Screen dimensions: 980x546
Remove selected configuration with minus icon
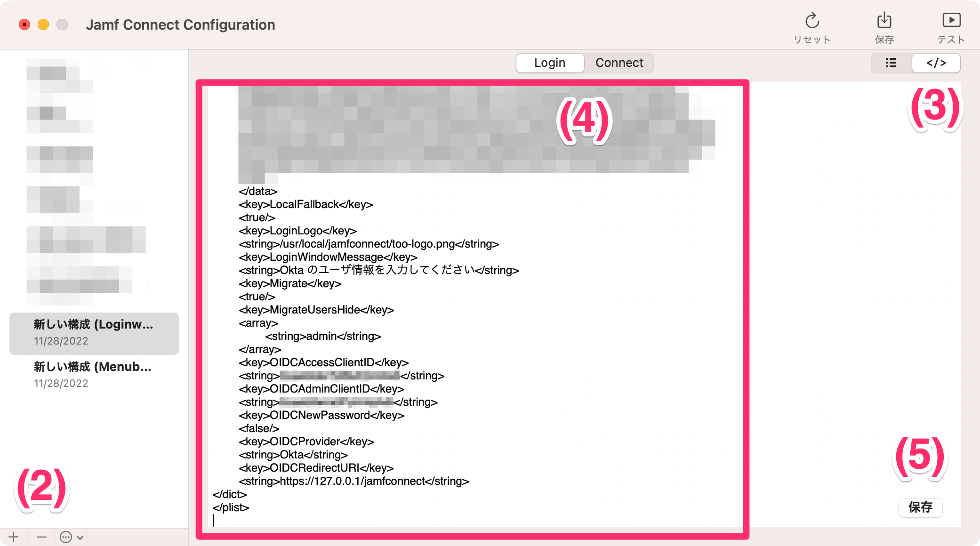(41, 537)
